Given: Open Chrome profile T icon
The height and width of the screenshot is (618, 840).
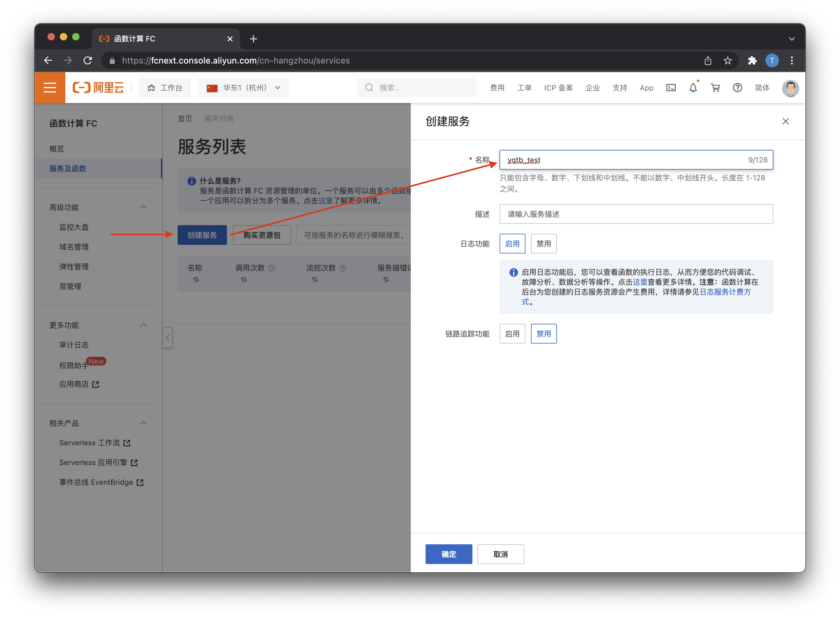Looking at the screenshot, I should 772,60.
